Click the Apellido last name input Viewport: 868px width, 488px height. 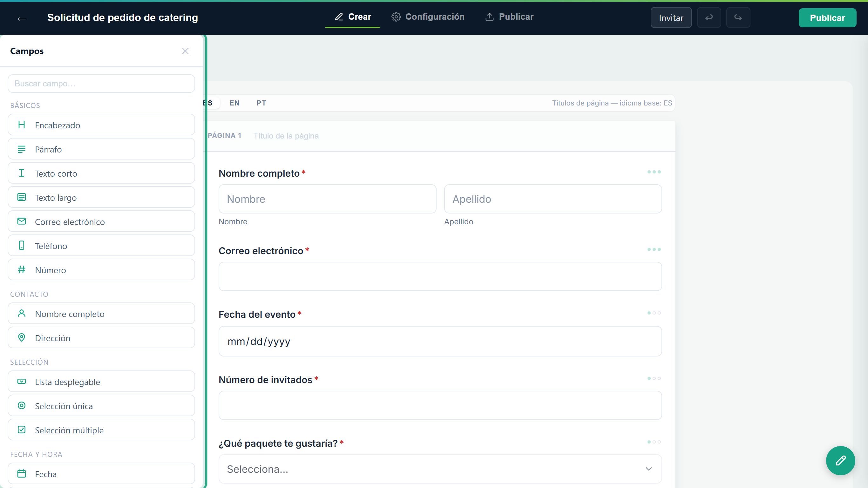pyautogui.click(x=553, y=199)
